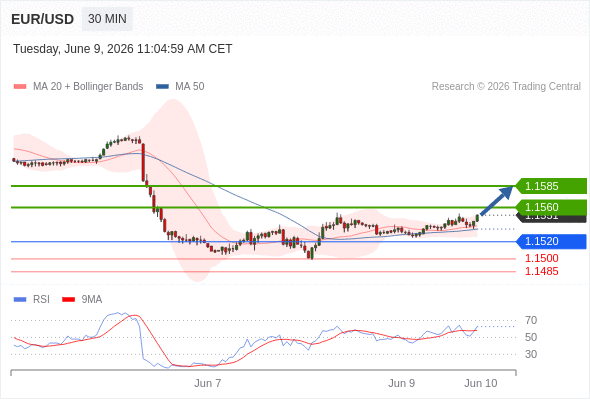The image size is (590, 400).
Task: Toggle the MA 20 + Bollinger Bands label
Action: (x=88, y=87)
